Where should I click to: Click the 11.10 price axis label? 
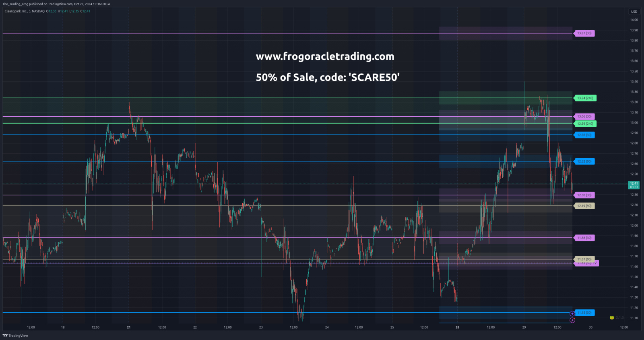pyautogui.click(x=634, y=318)
